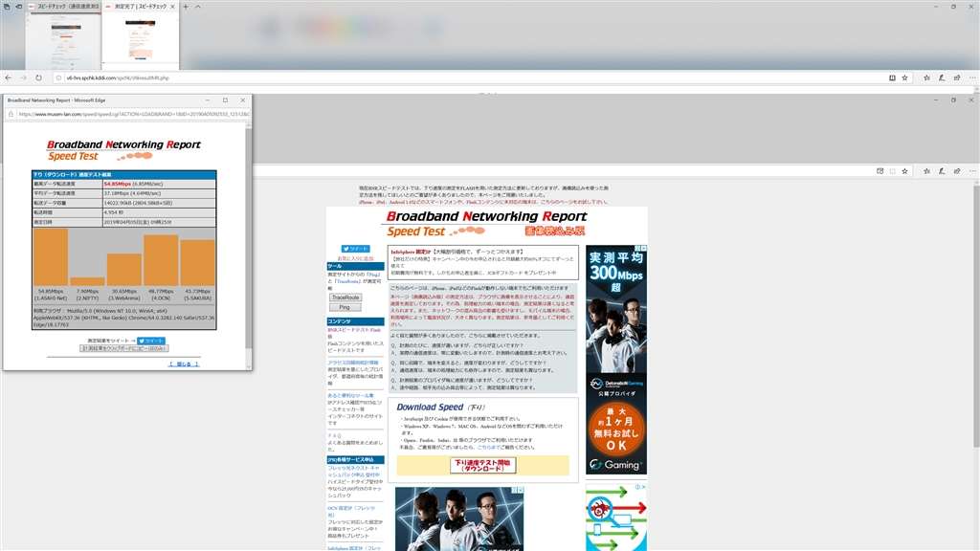The image size is (980, 551).
Task: Add kddi page to favorites star
Action: pyautogui.click(x=904, y=78)
